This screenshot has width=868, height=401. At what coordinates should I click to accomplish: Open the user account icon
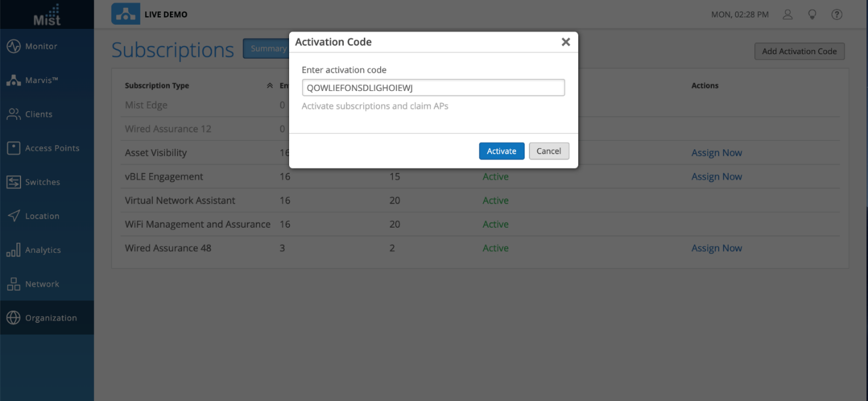787,14
